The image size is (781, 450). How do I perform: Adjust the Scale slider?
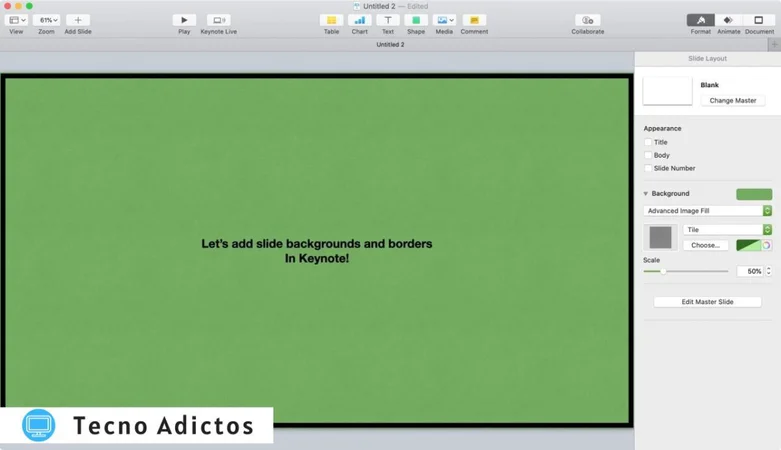(663, 271)
